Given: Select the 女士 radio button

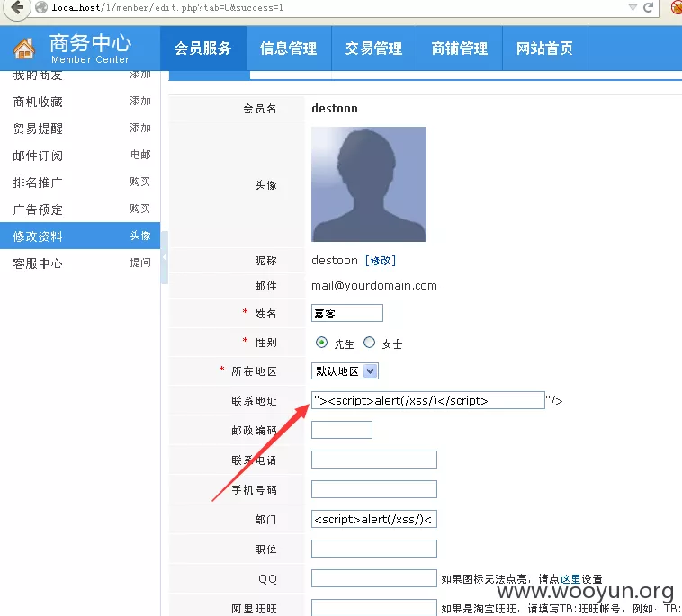Looking at the screenshot, I should pyautogui.click(x=369, y=343).
